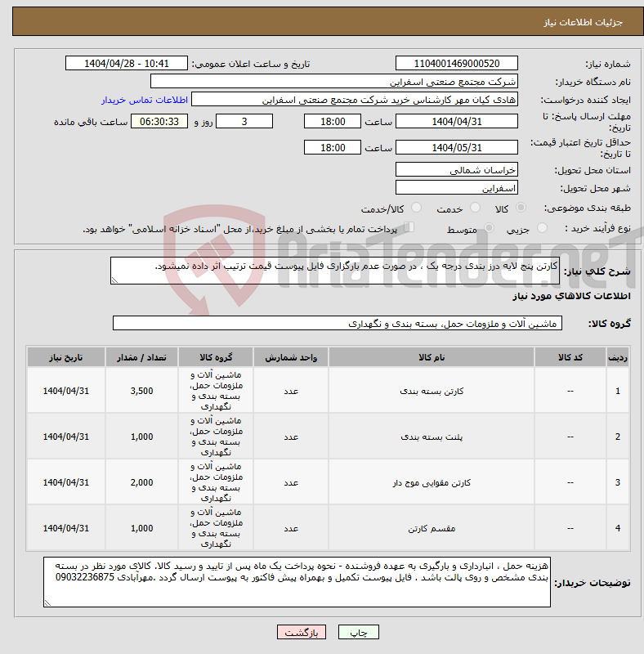Click the اطلاعات کالاهای مورد نیاز heading
This screenshot has height=654, width=644.
pyautogui.click(x=571, y=296)
